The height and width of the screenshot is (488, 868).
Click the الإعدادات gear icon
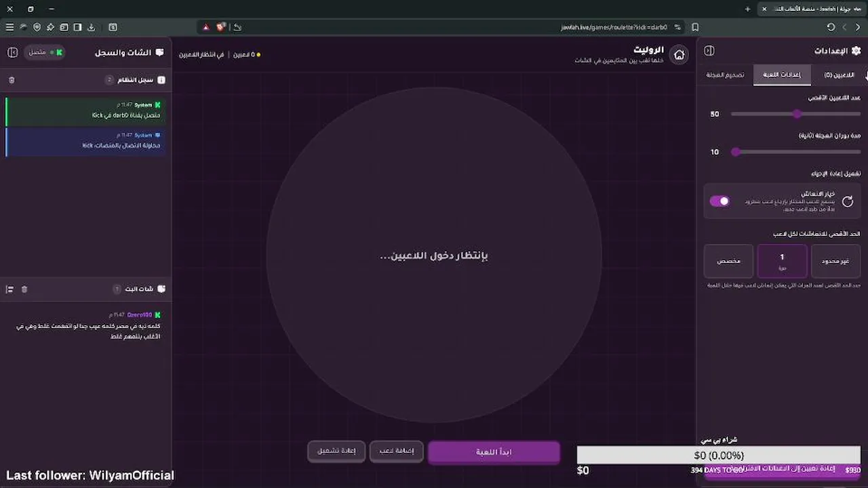(x=856, y=51)
